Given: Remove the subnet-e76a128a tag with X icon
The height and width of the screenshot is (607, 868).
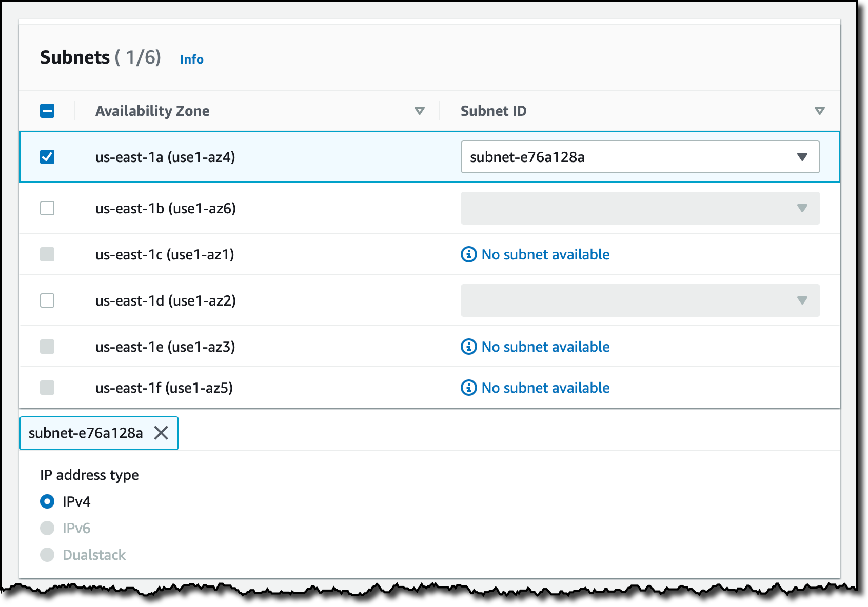Looking at the screenshot, I should (x=161, y=433).
